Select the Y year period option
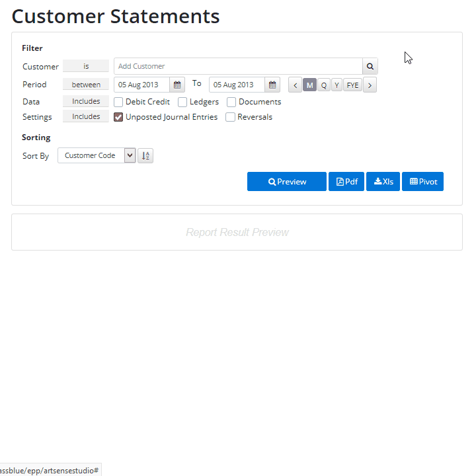Image resolution: width=476 pixels, height=476 pixels. tap(337, 85)
